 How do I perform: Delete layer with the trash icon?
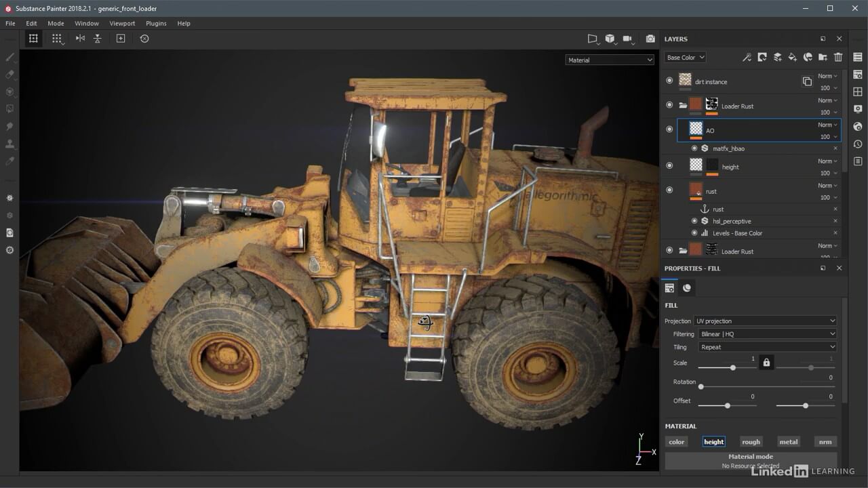[838, 58]
